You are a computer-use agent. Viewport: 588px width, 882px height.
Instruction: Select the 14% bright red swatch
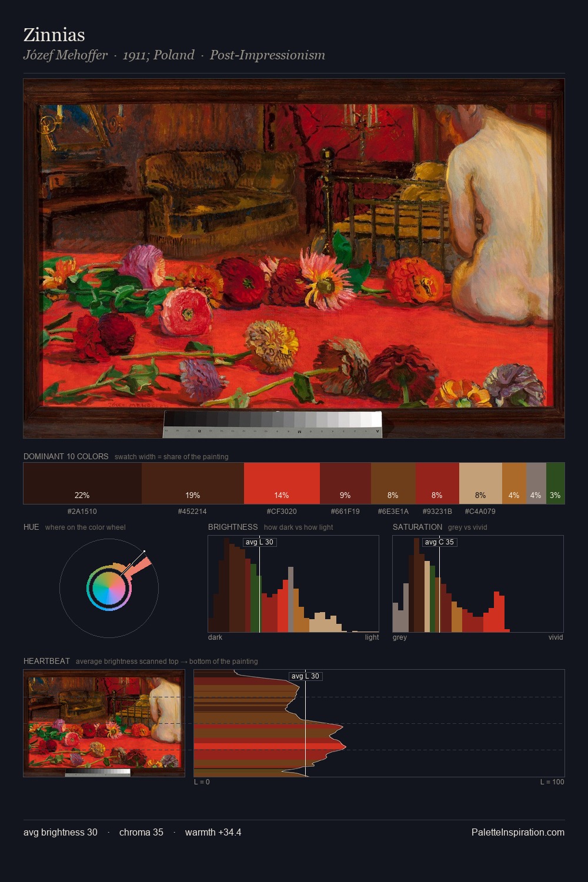[282, 483]
